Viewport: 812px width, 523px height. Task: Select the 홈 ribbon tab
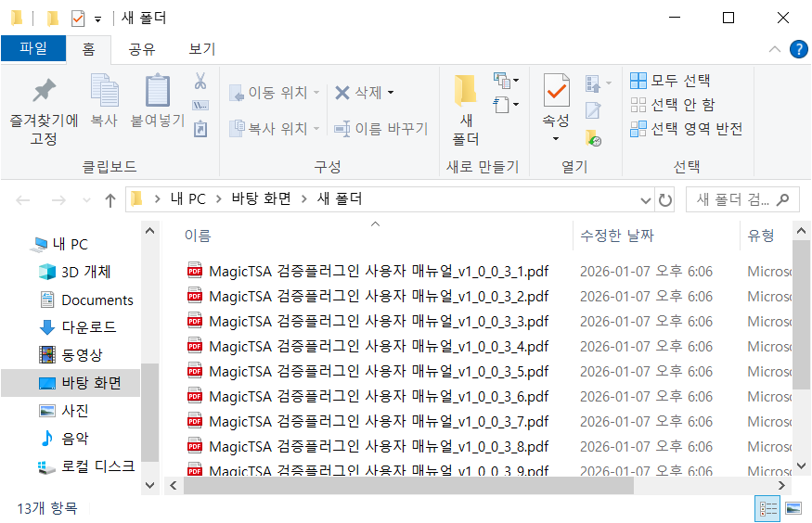coord(88,49)
